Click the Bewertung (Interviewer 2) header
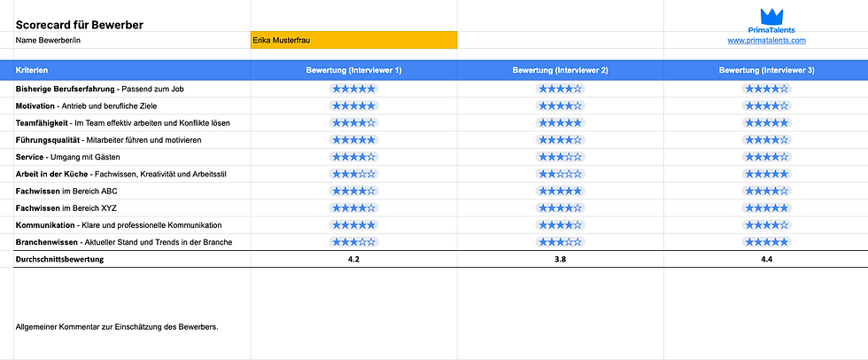The image size is (868, 360). click(560, 71)
